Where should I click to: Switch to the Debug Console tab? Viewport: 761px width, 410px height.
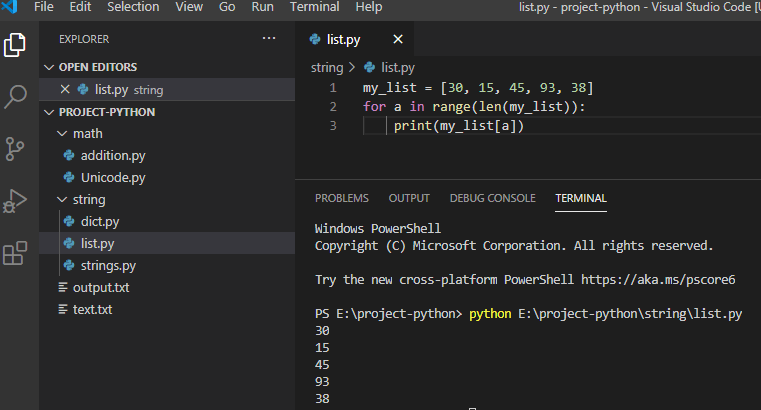click(x=493, y=198)
